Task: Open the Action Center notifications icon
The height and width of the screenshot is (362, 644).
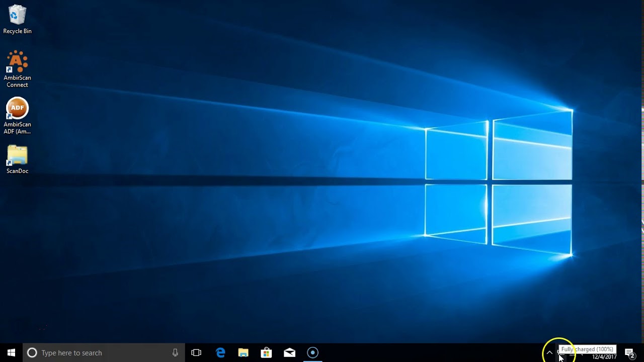Action: pyautogui.click(x=629, y=352)
